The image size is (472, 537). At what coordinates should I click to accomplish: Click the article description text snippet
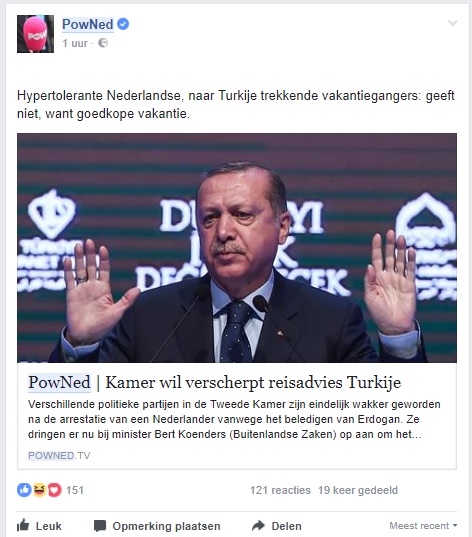pos(234,419)
